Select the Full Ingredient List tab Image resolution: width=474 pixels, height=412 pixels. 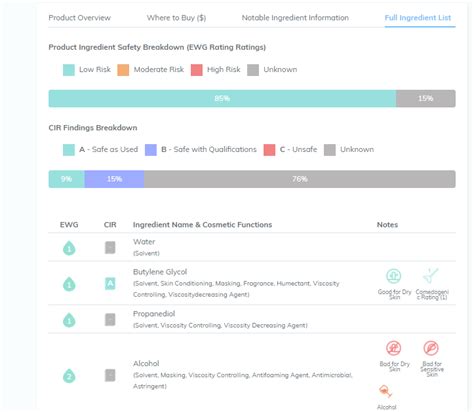click(x=418, y=18)
